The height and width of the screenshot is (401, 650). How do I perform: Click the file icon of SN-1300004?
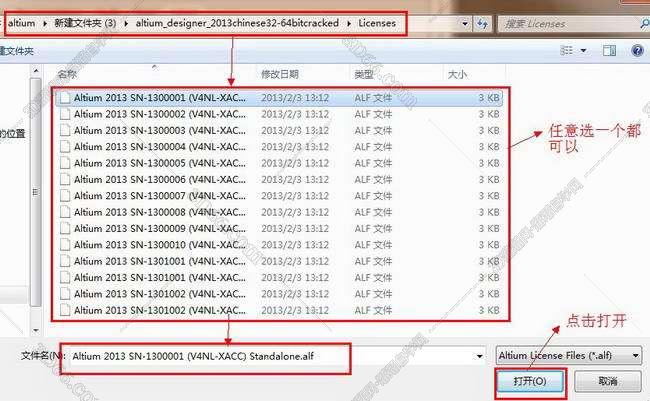[x=65, y=147]
